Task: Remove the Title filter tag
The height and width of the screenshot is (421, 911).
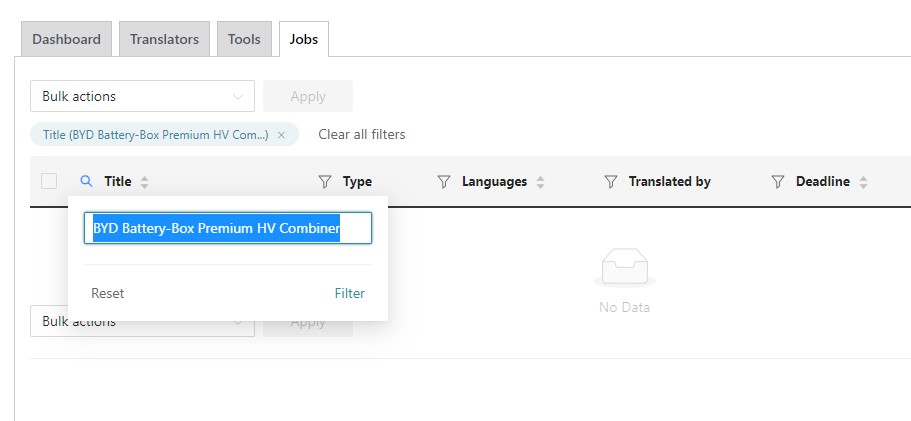Action: [281, 135]
